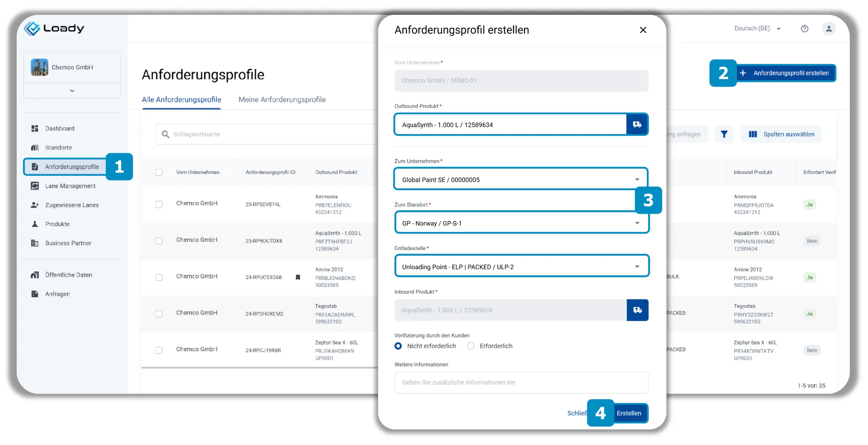
Task: Open Öffentliche Daten page
Action: (68, 275)
